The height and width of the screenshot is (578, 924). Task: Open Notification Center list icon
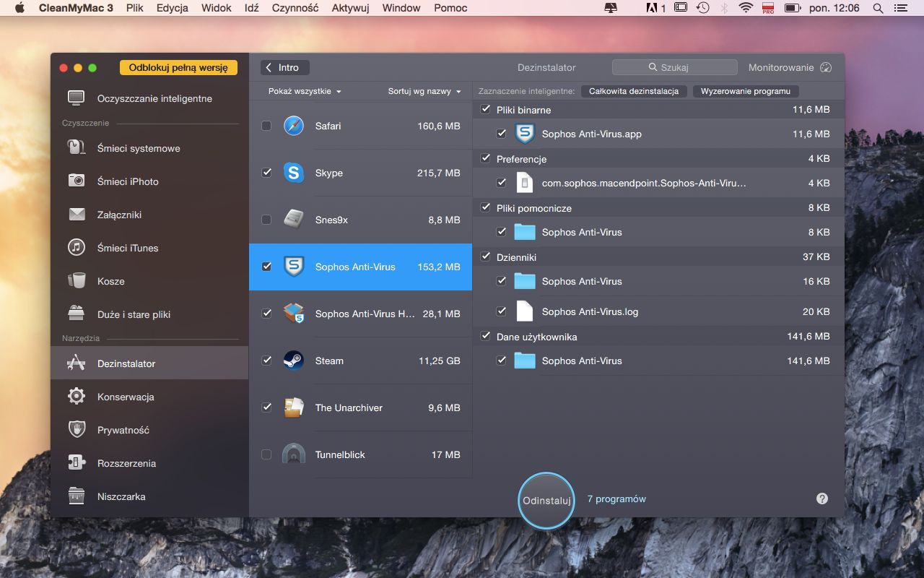coord(902,8)
